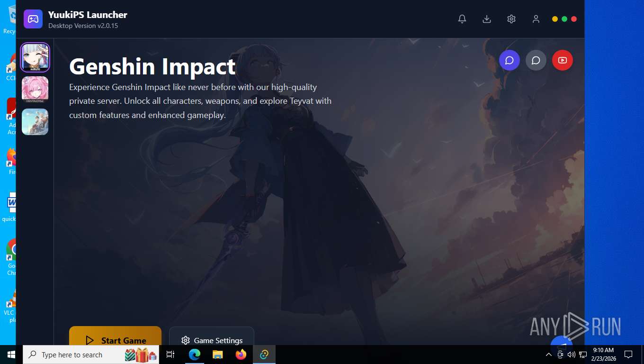This screenshot has width=644, height=364.
Task: Open the red YouTube channel button
Action: (x=563, y=60)
